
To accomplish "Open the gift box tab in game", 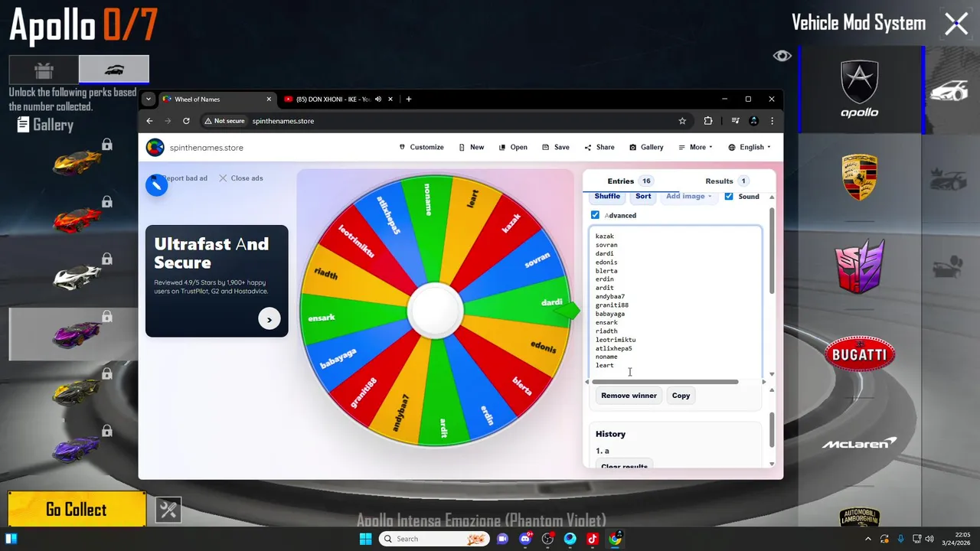I will click(x=44, y=70).
